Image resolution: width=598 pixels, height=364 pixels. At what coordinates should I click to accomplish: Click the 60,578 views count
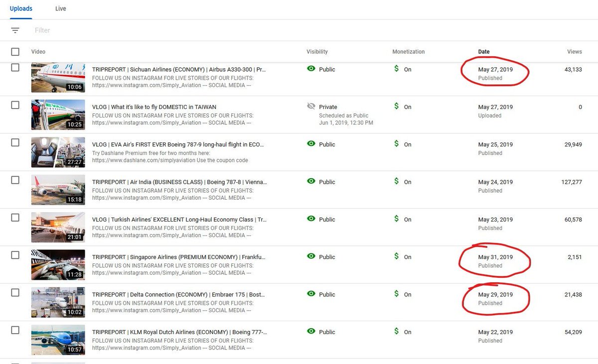(x=573, y=220)
